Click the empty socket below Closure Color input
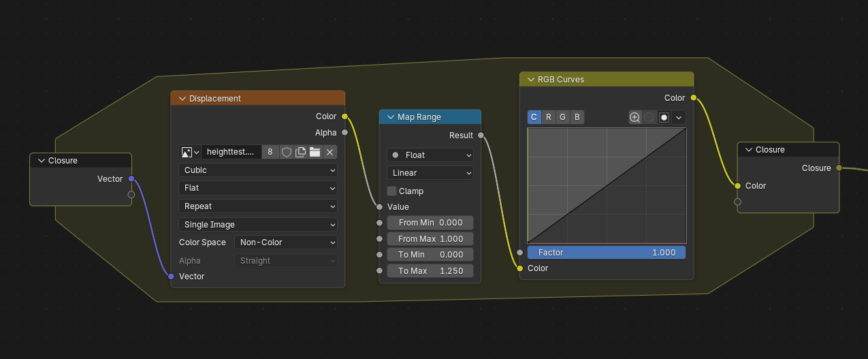The height and width of the screenshot is (359, 868). tap(737, 202)
